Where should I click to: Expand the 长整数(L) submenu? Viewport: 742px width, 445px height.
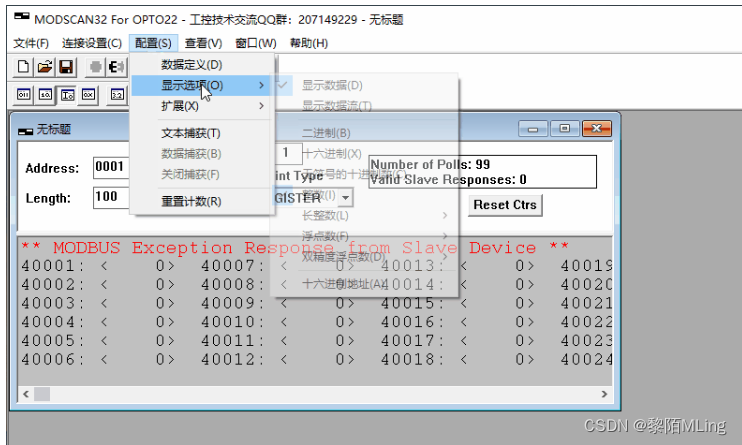coord(364,215)
